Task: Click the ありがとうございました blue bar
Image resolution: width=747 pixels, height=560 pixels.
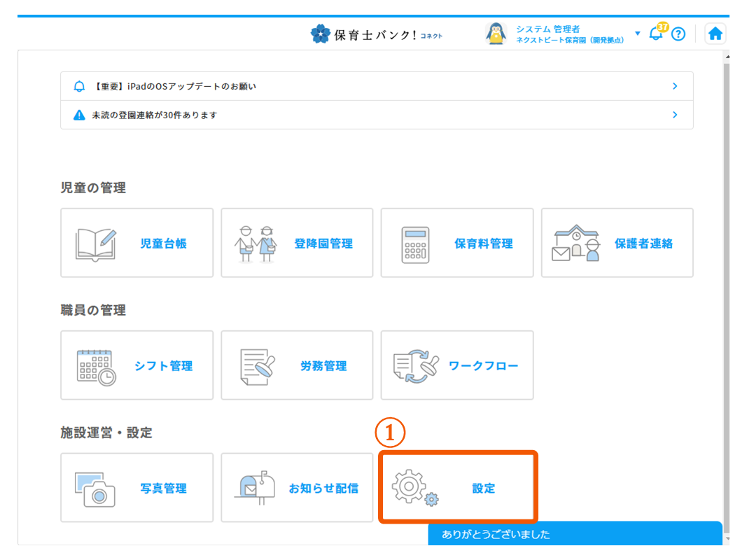Action: [574, 534]
